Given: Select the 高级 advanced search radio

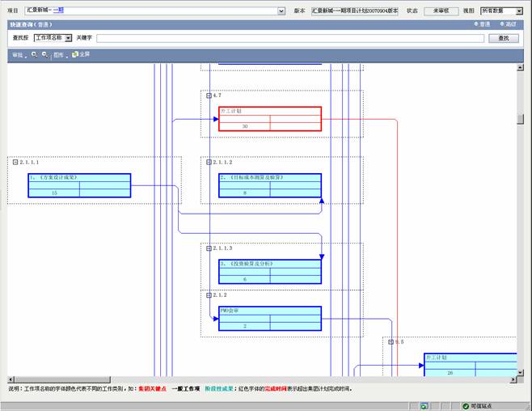Looking at the screenshot, I should click(502, 24).
